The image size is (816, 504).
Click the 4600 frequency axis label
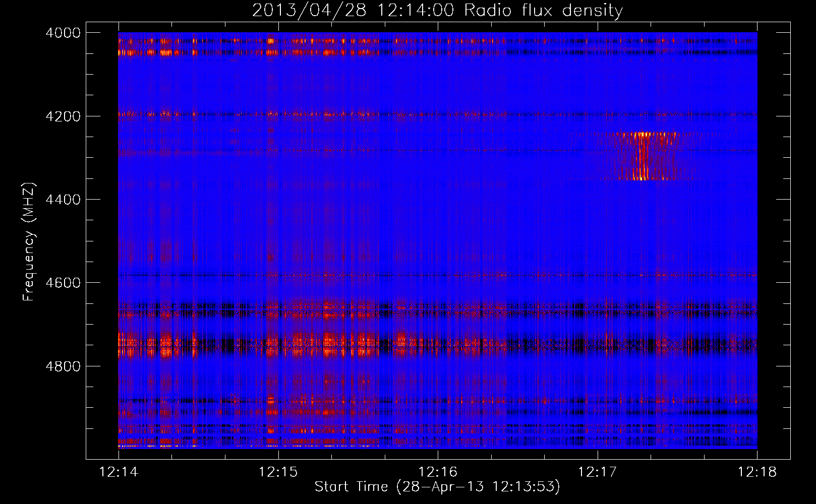tap(63, 283)
